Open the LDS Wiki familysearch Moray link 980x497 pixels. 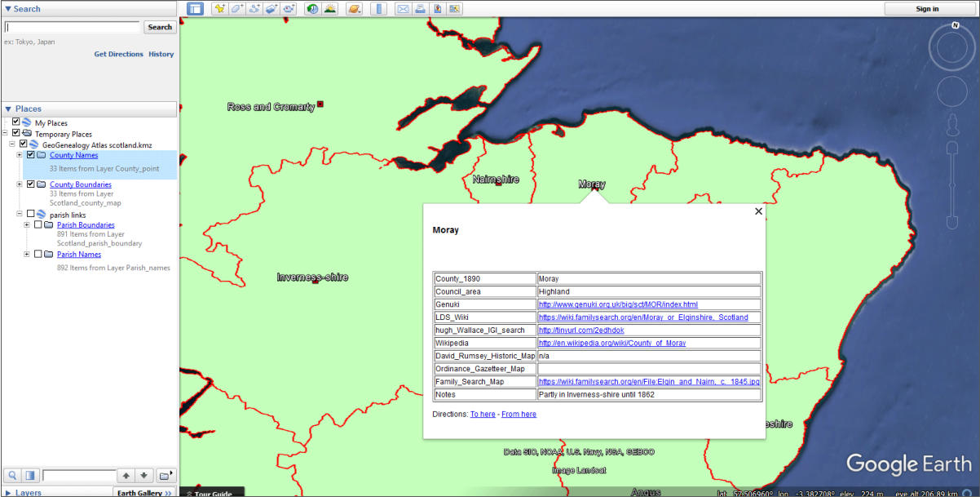pos(643,317)
